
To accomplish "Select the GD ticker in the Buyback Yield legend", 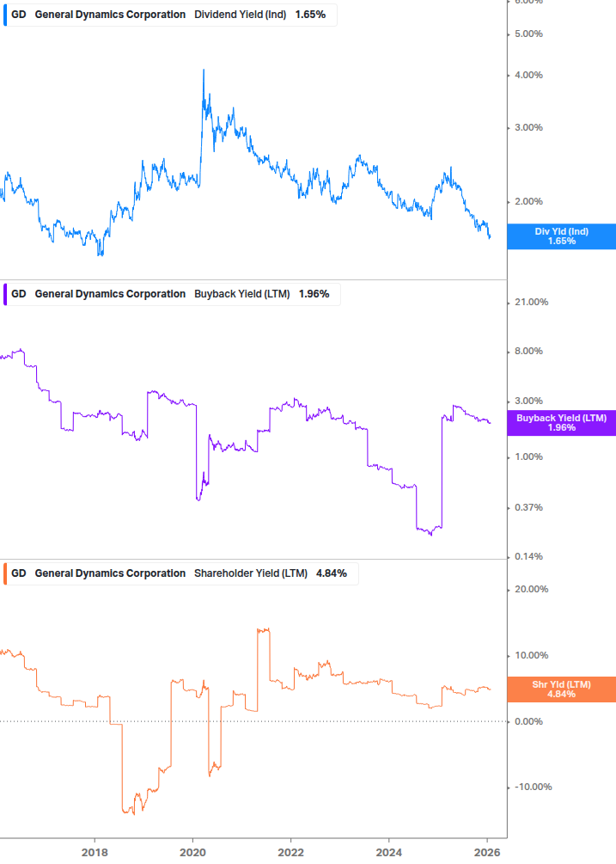I will (19, 294).
